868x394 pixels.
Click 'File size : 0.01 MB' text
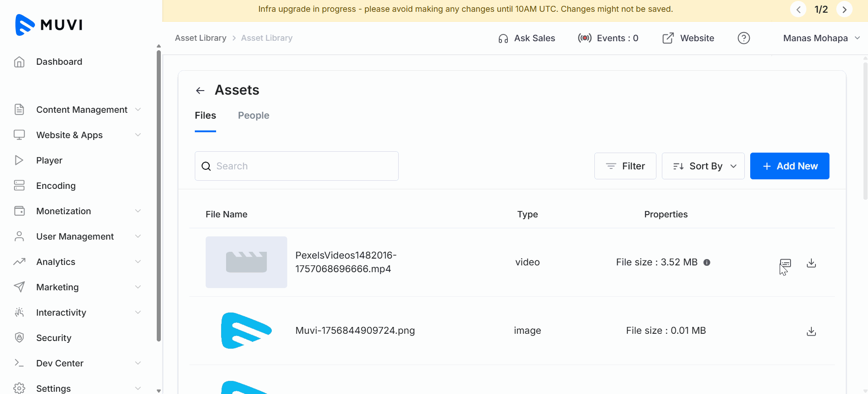[x=666, y=331]
